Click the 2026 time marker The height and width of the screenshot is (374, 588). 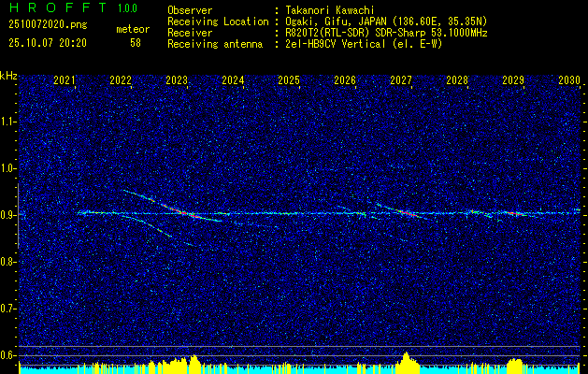345,80
